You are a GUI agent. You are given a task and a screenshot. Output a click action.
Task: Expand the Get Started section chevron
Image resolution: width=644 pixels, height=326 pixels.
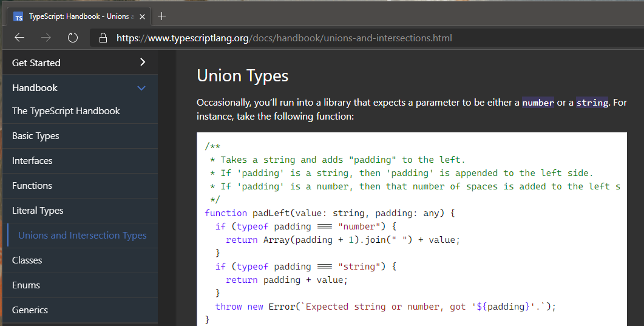[x=143, y=62]
